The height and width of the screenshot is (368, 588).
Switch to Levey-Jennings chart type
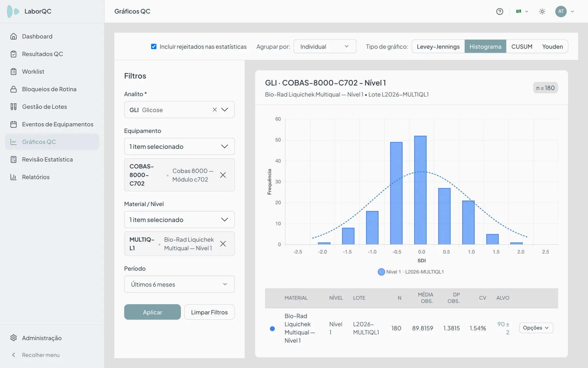(438, 46)
